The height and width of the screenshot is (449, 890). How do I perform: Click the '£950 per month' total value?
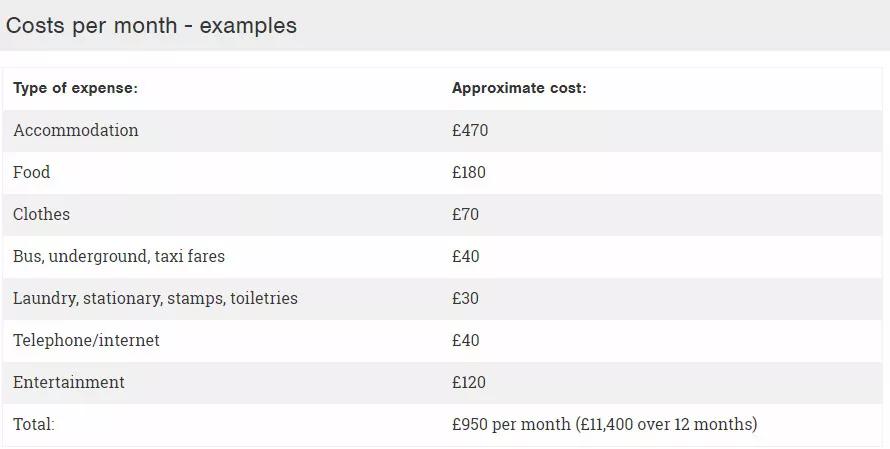tap(511, 424)
